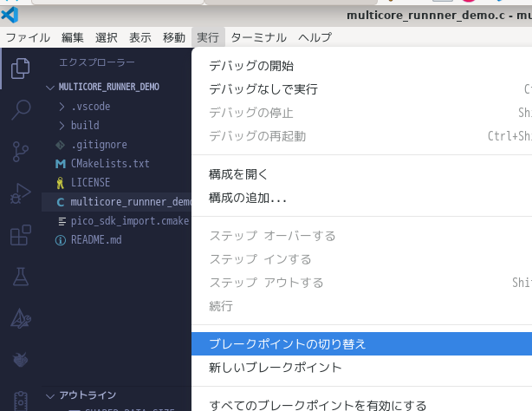Screen dimensions: 532x411
Task: Open the 移動 menu
Action: pos(173,37)
